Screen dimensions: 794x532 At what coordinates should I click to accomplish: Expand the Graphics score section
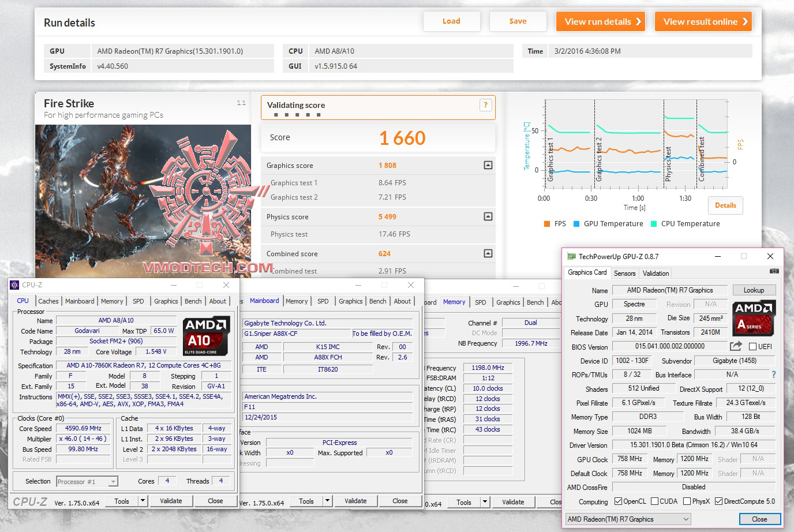pyautogui.click(x=488, y=165)
